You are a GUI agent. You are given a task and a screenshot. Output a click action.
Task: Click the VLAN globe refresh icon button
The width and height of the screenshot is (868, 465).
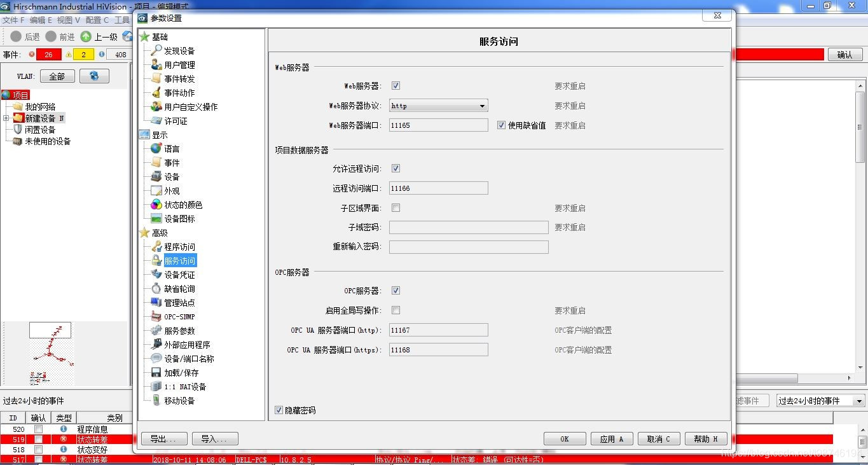point(94,76)
